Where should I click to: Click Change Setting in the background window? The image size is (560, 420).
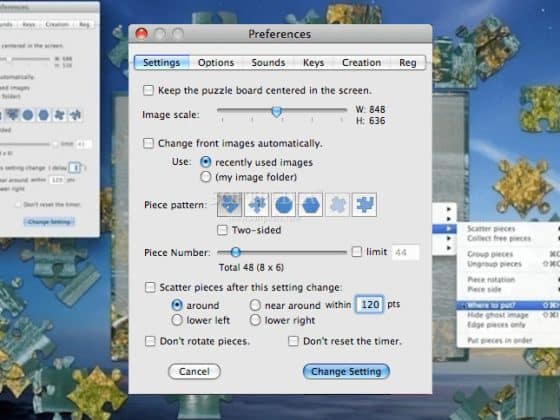point(49,222)
